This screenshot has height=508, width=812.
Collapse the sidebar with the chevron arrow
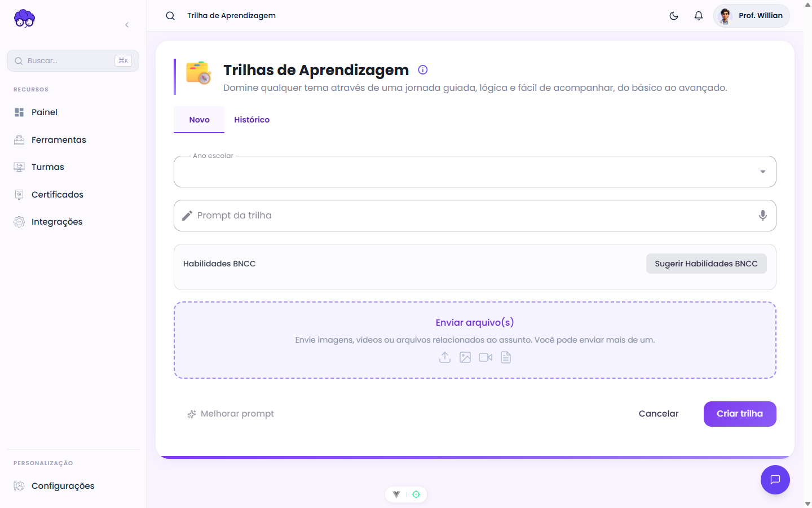tap(127, 25)
